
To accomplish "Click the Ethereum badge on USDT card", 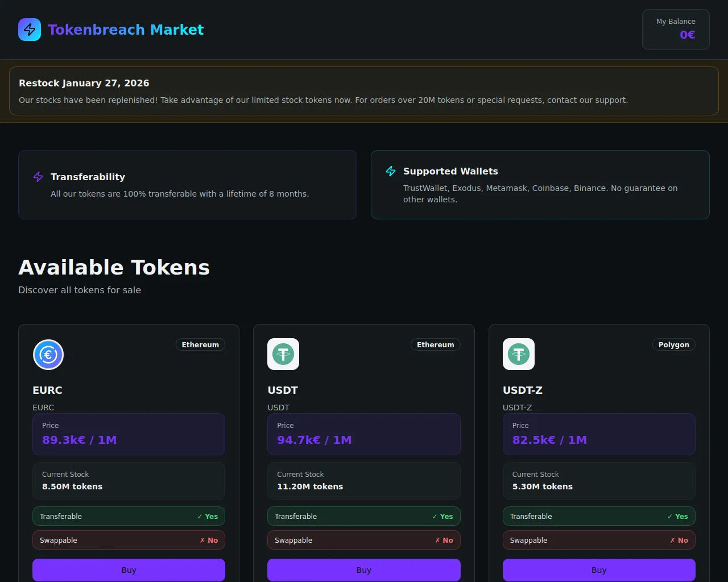I will coord(435,344).
